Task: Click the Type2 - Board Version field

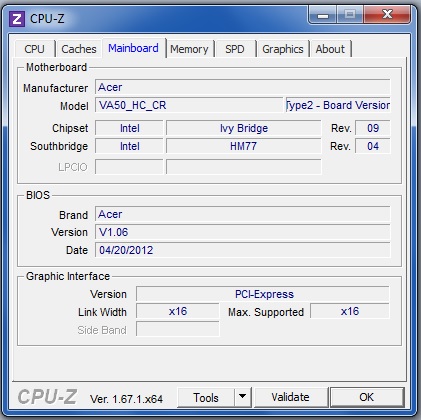Action: 338,105
